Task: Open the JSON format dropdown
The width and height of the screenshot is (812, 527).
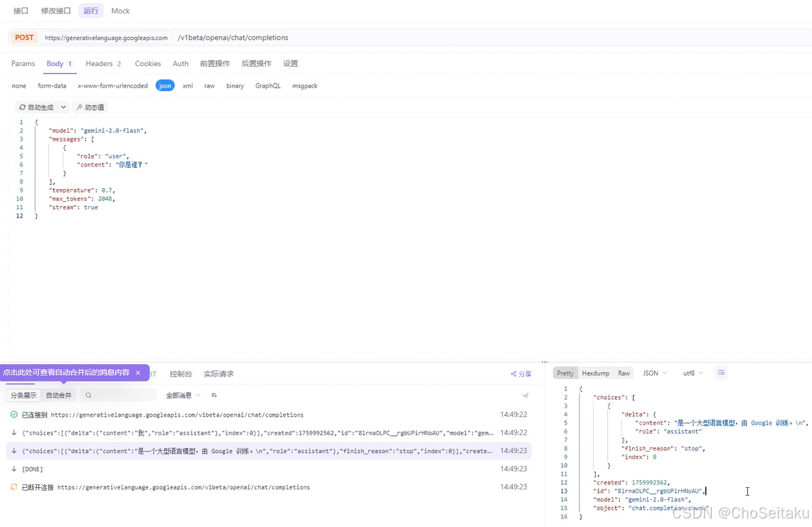Action: [x=655, y=373]
